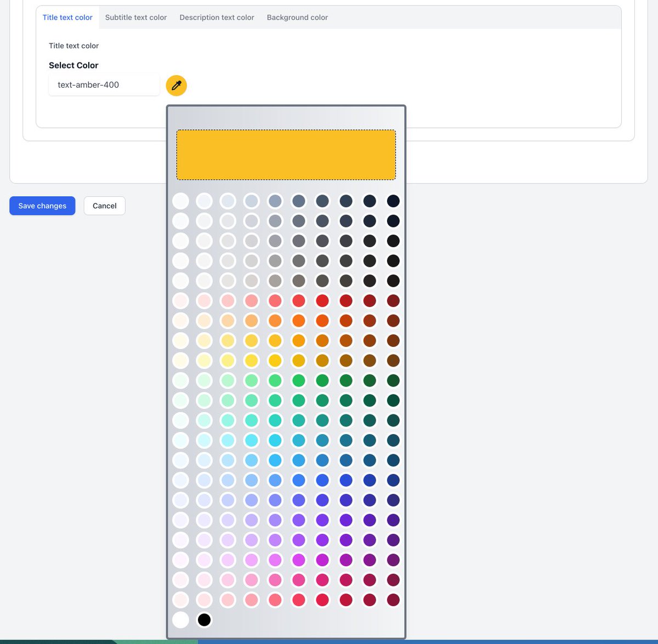Choose the slate-900 swatch in the top row
Screen dimensions: 658x644
(x=393, y=201)
